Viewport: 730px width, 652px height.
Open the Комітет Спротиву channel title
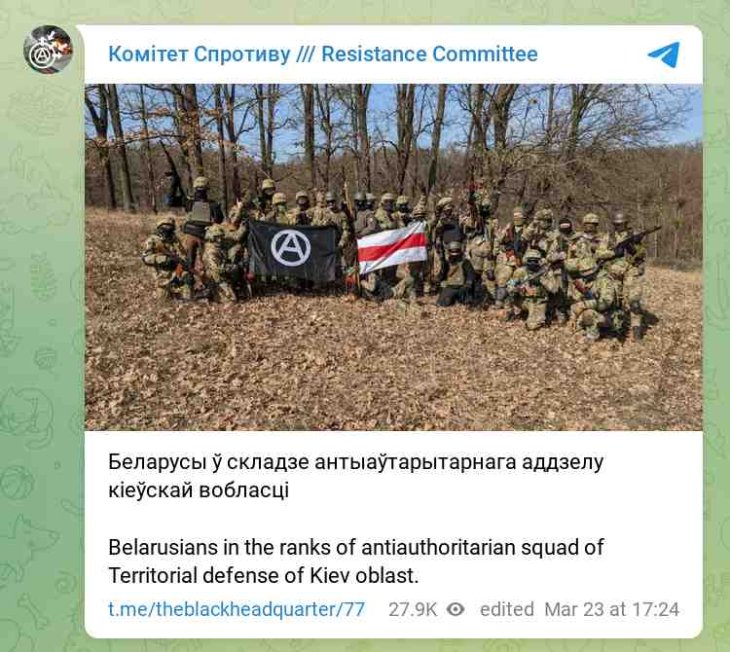[x=199, y=54]
